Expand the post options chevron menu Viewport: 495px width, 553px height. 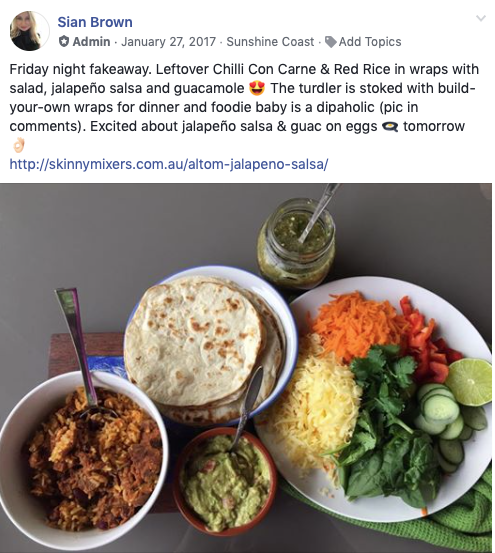tap(481, 18)
